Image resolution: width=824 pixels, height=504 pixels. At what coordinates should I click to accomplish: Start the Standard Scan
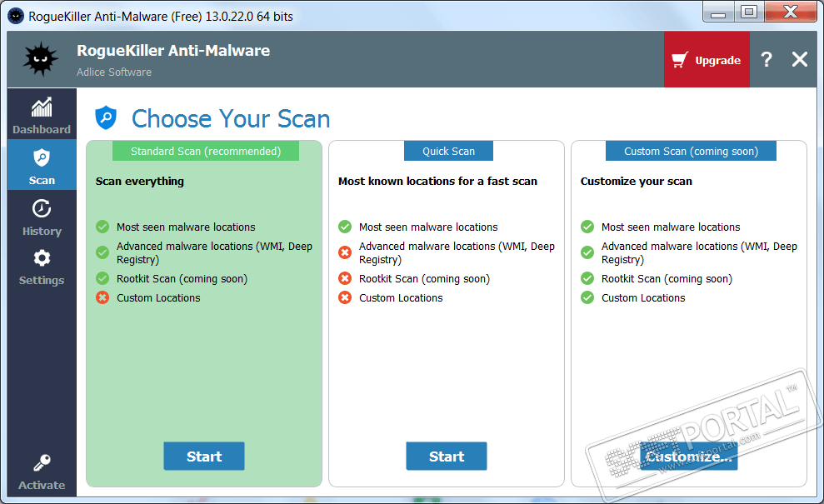tap(204, 457)
